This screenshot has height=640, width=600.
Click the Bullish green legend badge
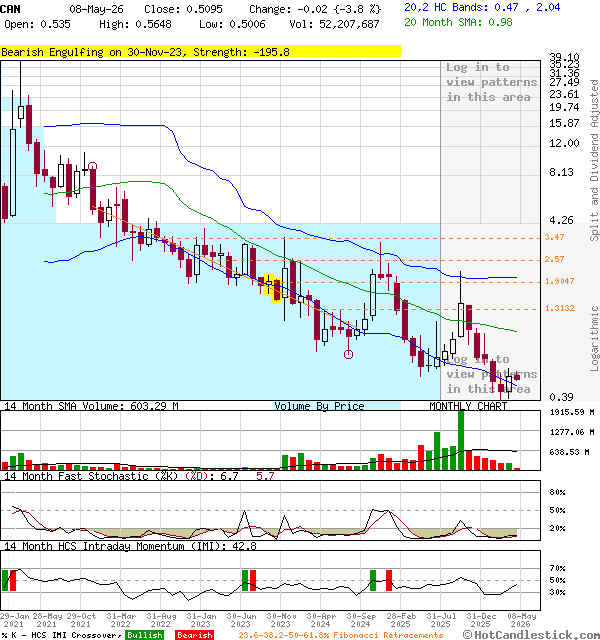pyautogui.click(x=144, y=635)
